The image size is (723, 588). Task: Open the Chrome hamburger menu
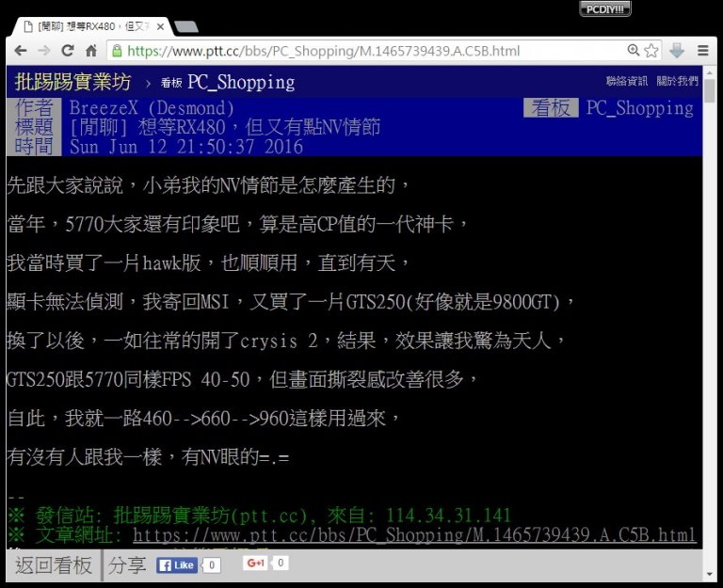coord(702,50)
